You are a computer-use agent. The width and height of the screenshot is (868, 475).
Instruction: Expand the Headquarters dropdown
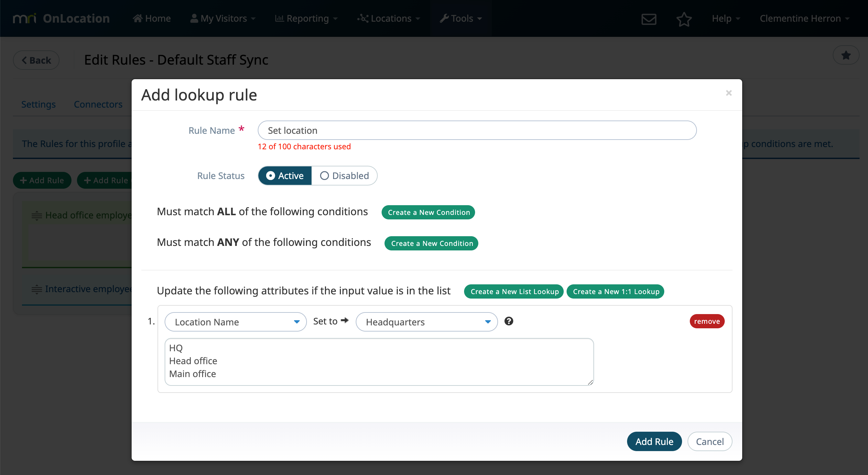pyautogui.click(x=427, y=322)
